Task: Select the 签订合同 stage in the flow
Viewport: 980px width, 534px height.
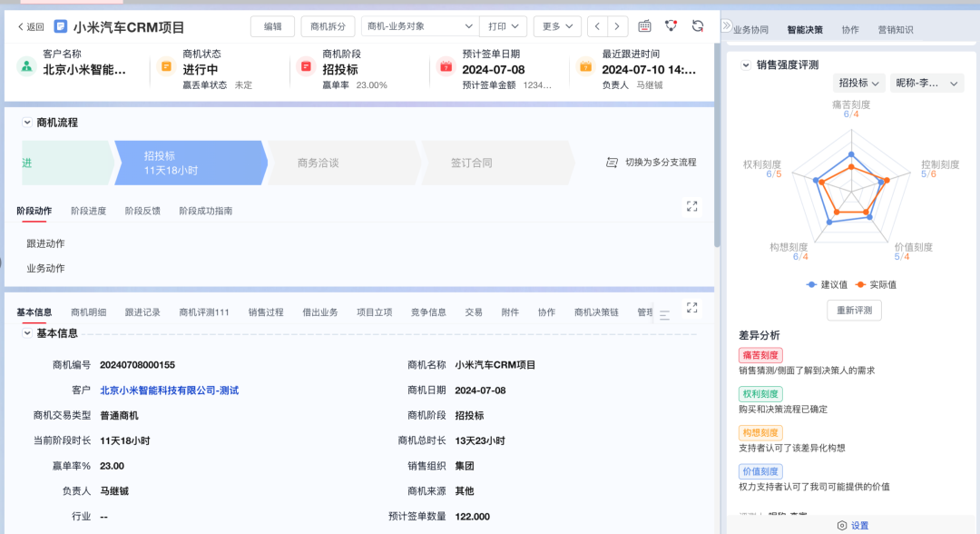Action: (x=497, y=163)
